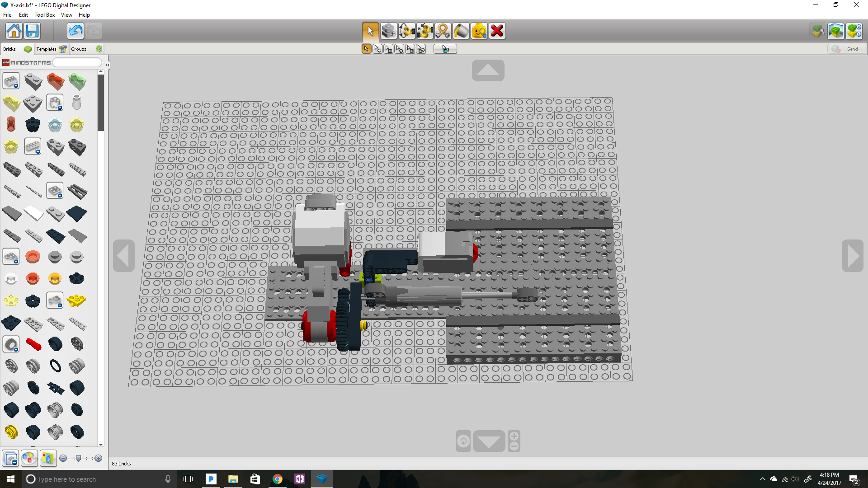Collapse the brick palette with the double chevron
Image resolution: width=868 pixels, height=488 pixels.
107,65
